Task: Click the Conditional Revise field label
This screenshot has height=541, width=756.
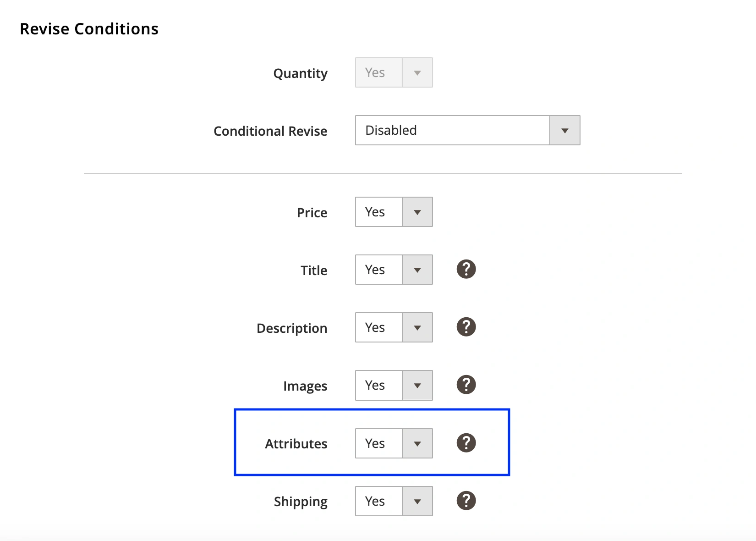Action: point(270,131)
